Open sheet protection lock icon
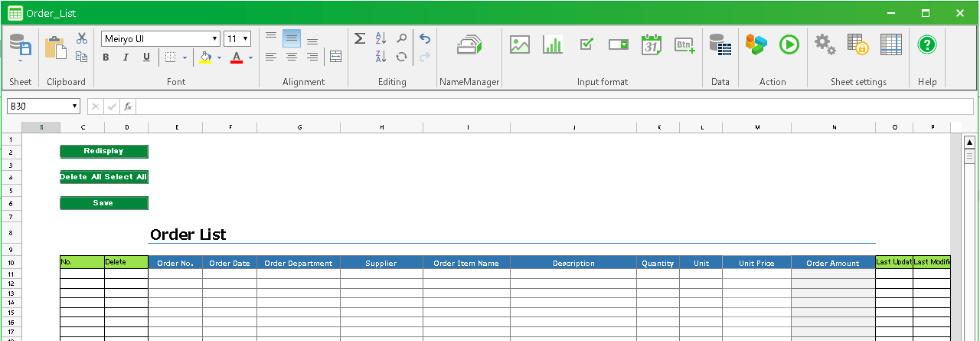Viewport: 980px width, 341px height. pos(857,45)
